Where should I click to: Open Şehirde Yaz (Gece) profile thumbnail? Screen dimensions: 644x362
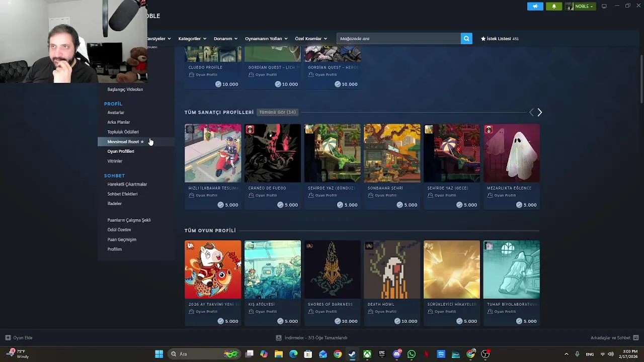pos(452,153)
